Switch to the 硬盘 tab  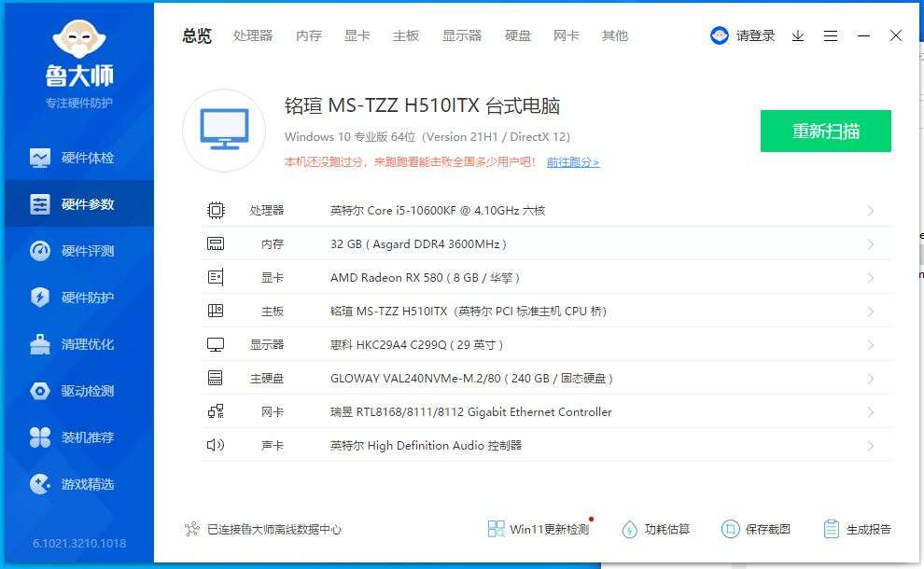click(518, 35)
